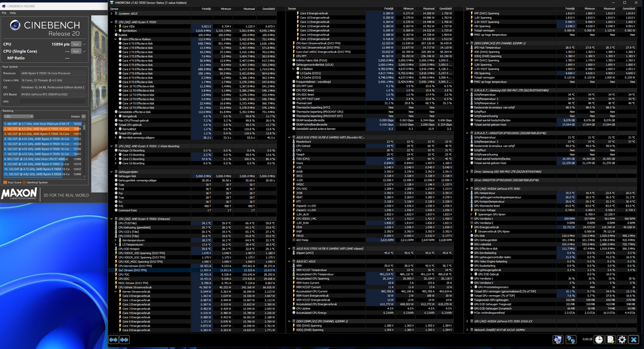Click the right navigation arrow button in HWiNFO
The width and height of the screenshot is (644, 349).
coord(124,340)
